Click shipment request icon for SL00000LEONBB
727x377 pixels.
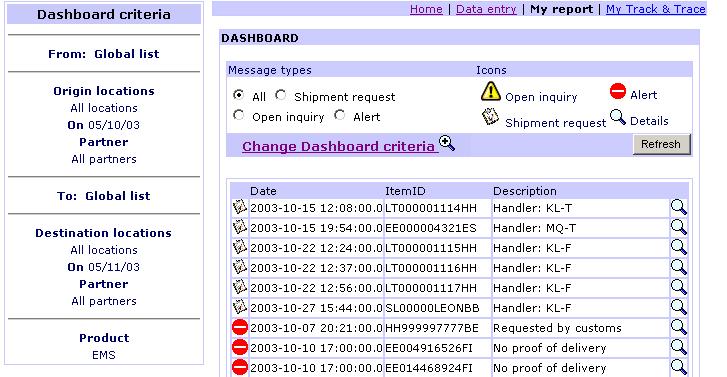point(240,307)
